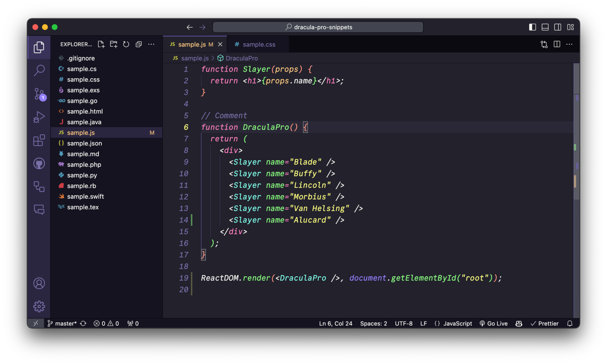This screenshot has width=607, height=364.
Task: Create a new file in the Explorer
Action: [x=101, y=44]
